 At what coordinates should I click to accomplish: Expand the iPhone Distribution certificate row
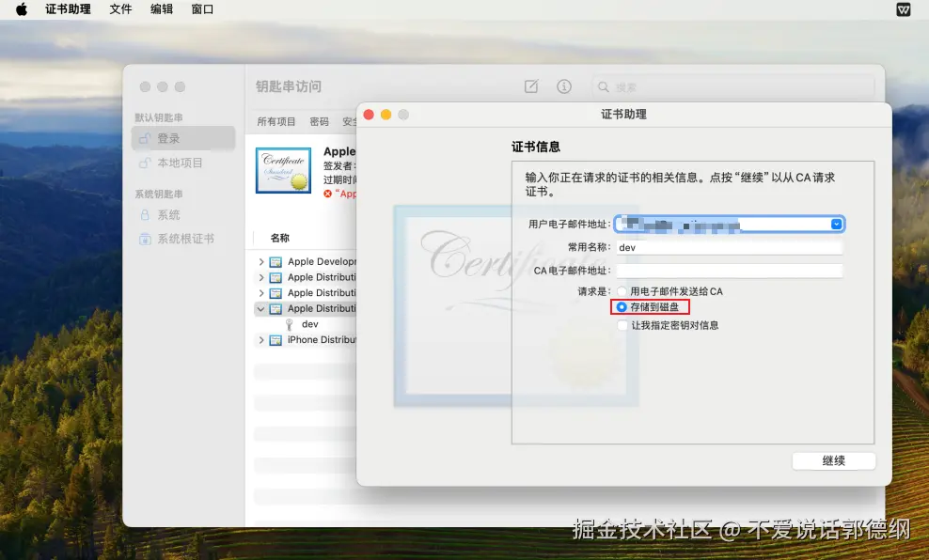point(260,340)
